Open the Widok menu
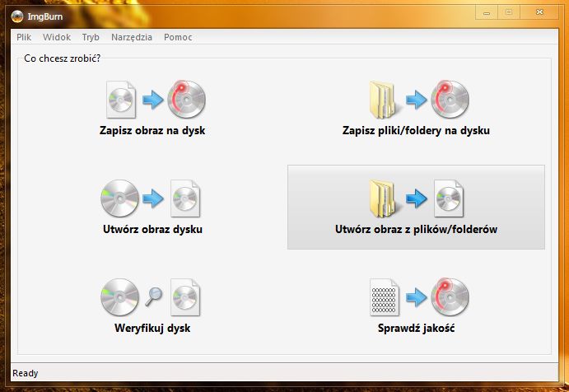 coord(57,37)
